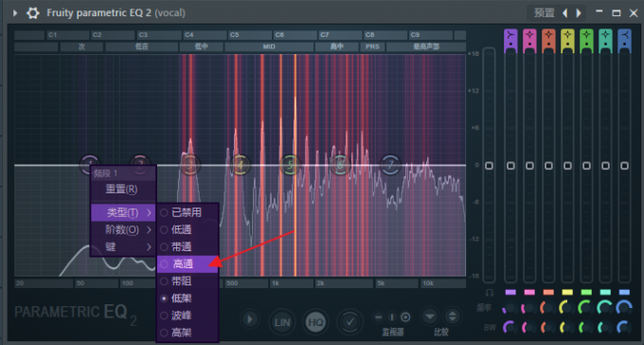Screen dimensions: 644x345
Task: Click the compare down-arrow button
Action: pyautogui.click(x=430, y=317)
